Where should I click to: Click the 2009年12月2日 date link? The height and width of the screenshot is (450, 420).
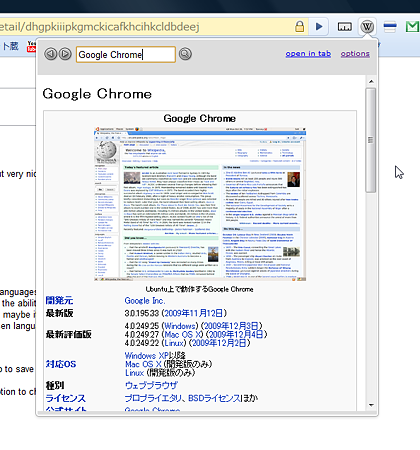(219, 343)
